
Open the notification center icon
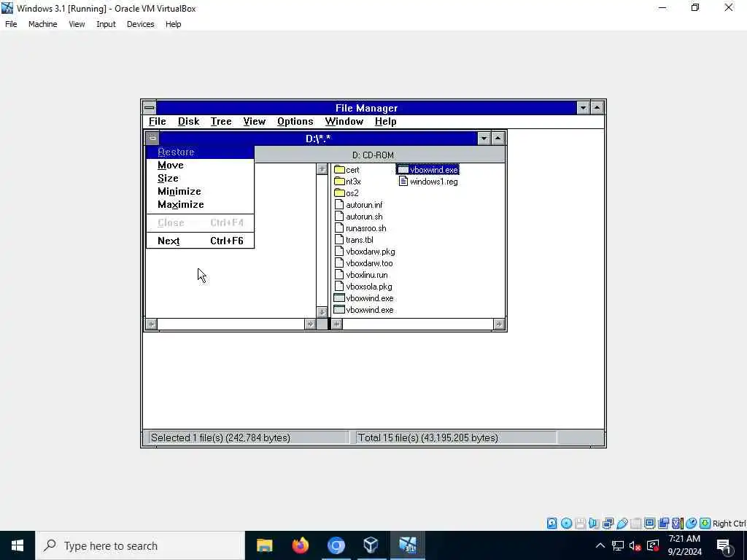click(x=724, y=546)
